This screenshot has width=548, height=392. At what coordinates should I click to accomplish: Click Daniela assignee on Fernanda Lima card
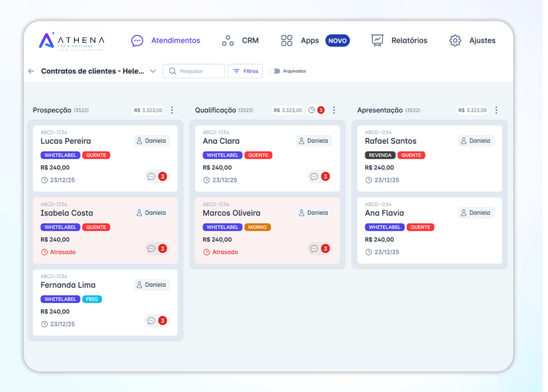[152, 285]
